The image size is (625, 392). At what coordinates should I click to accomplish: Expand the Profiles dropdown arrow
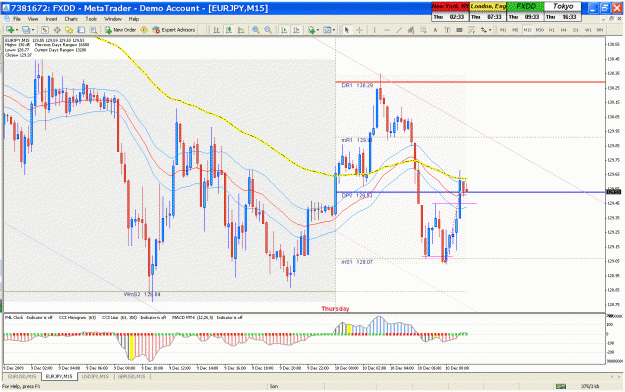pyautogui.click(x=33, y=30)
